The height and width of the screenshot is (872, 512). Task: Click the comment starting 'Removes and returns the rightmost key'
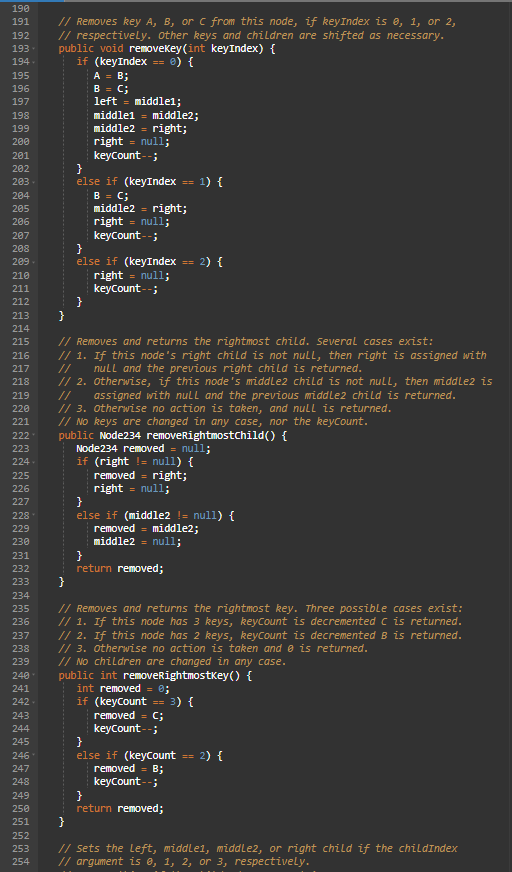[261, 608]
